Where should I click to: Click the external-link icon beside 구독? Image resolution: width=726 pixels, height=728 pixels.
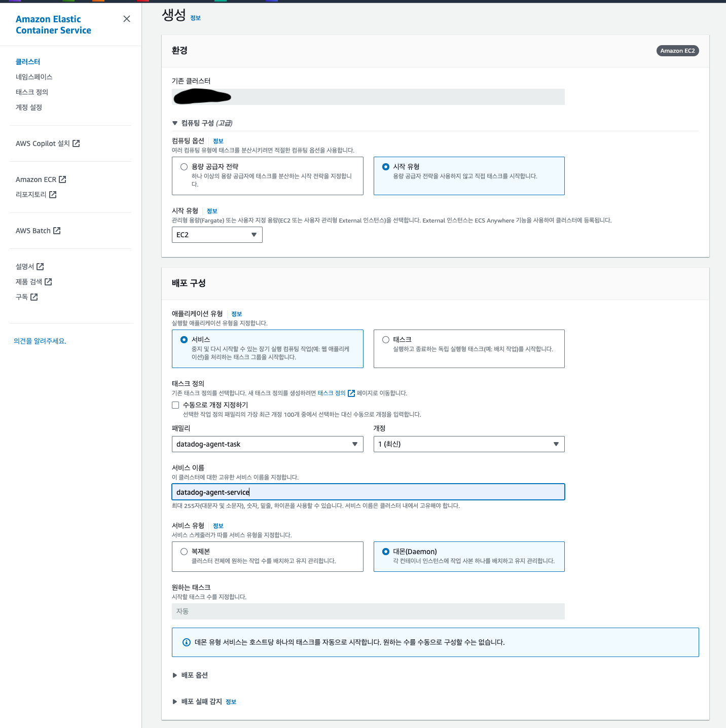tap(34, 297)
